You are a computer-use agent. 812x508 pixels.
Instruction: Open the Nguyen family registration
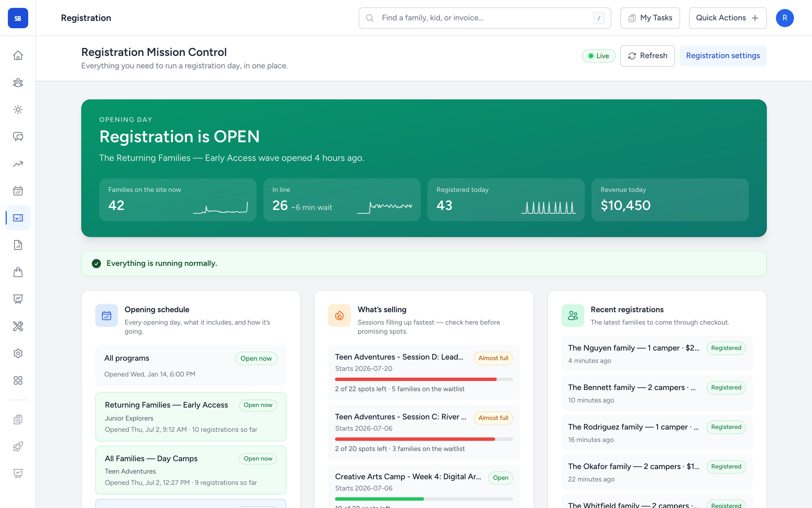(x=657, y=353)
